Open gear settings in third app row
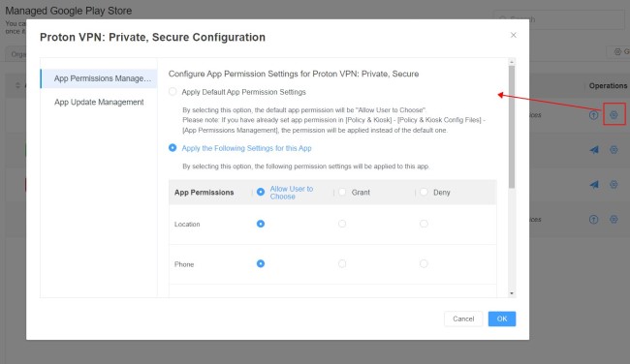630x364 pixels. coord(614,185)
